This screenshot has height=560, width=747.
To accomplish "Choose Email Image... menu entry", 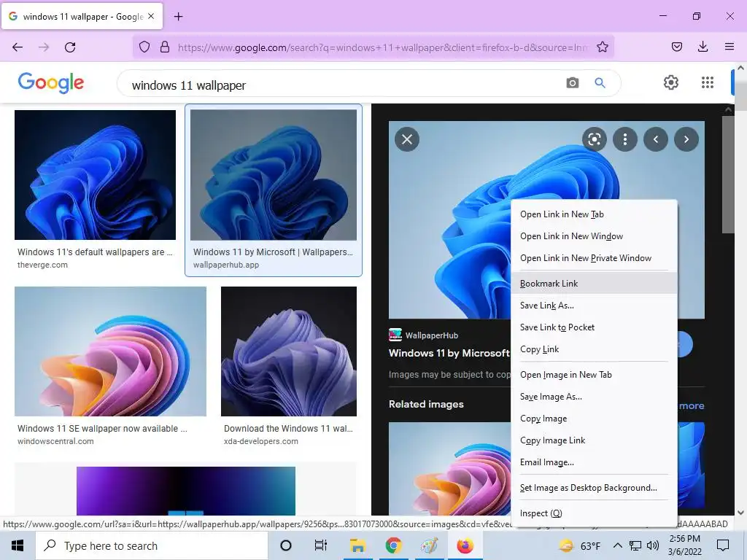I will [x=594, y=462].
